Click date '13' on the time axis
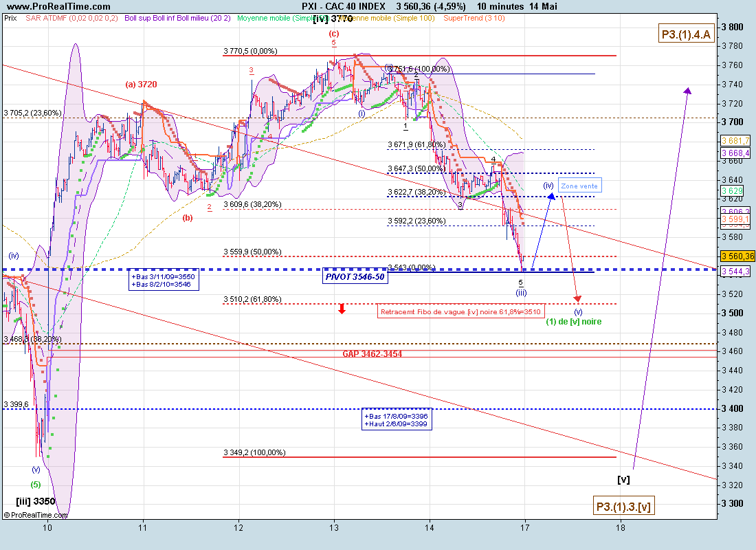 pyautogui.click(x=333, y=528)
